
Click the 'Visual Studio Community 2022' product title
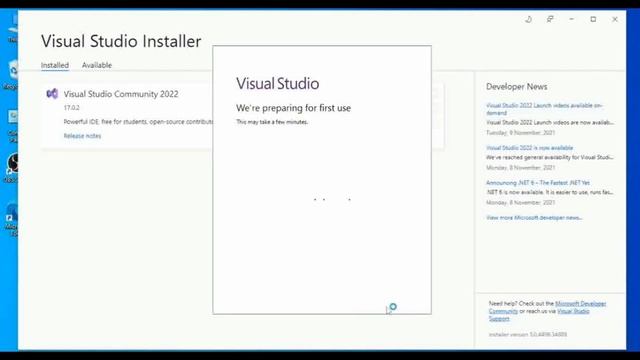tap(121, 94)
